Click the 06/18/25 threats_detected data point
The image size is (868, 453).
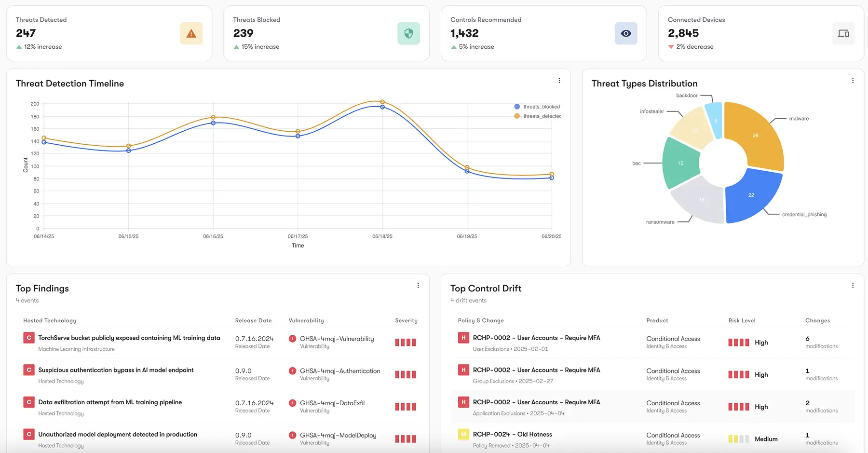(382, 102)
